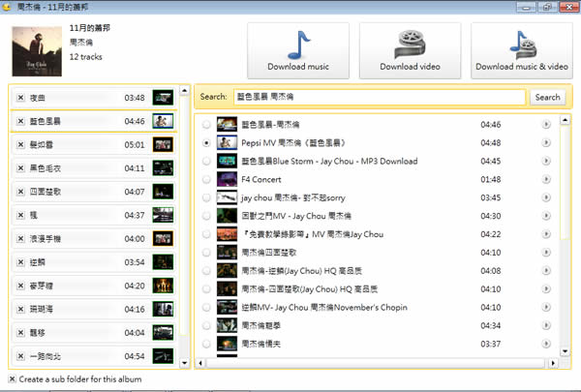This screenshot has height=392, width=581.
Task: Preview the 04:34 周杰倫 result
Action: 546,325
